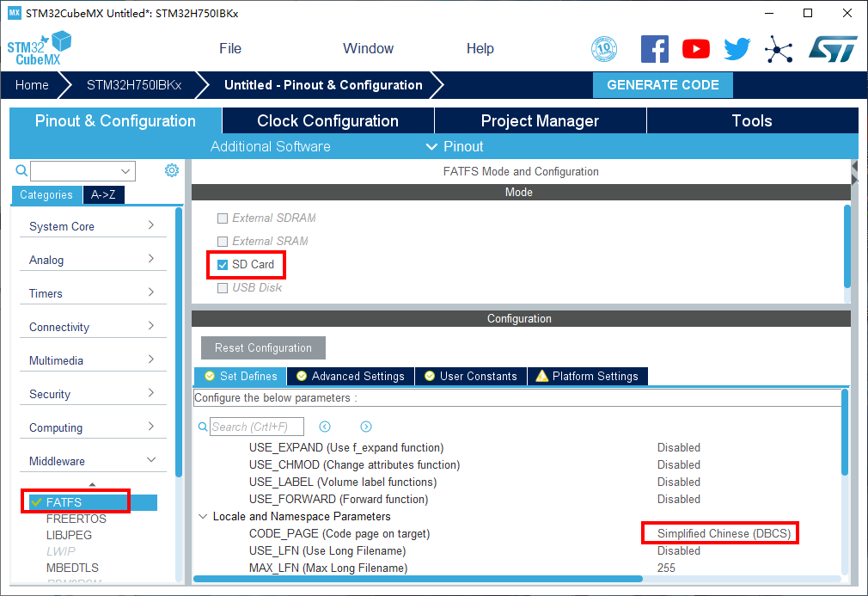Click the YouTube icon
Image resolution: width=868 pixels, height=596 pixels.
[x=696, y=49]
